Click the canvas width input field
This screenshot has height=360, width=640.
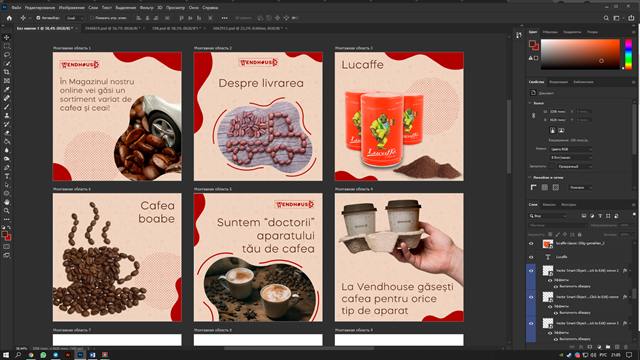[558, 111]
